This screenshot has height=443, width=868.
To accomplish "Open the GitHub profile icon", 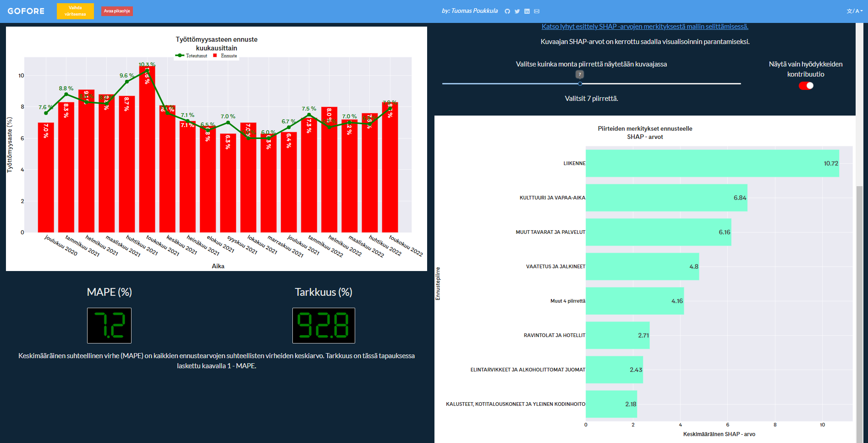I will tap(507, 11).
